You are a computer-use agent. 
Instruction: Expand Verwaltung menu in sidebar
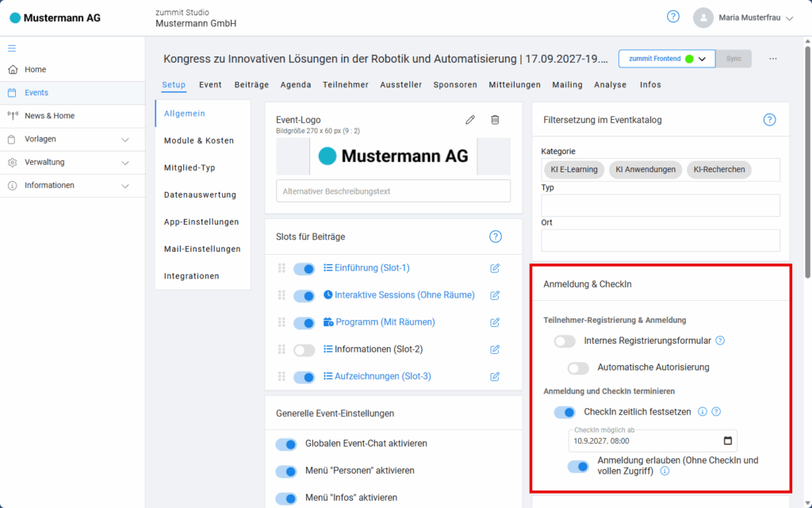[124, 163]
